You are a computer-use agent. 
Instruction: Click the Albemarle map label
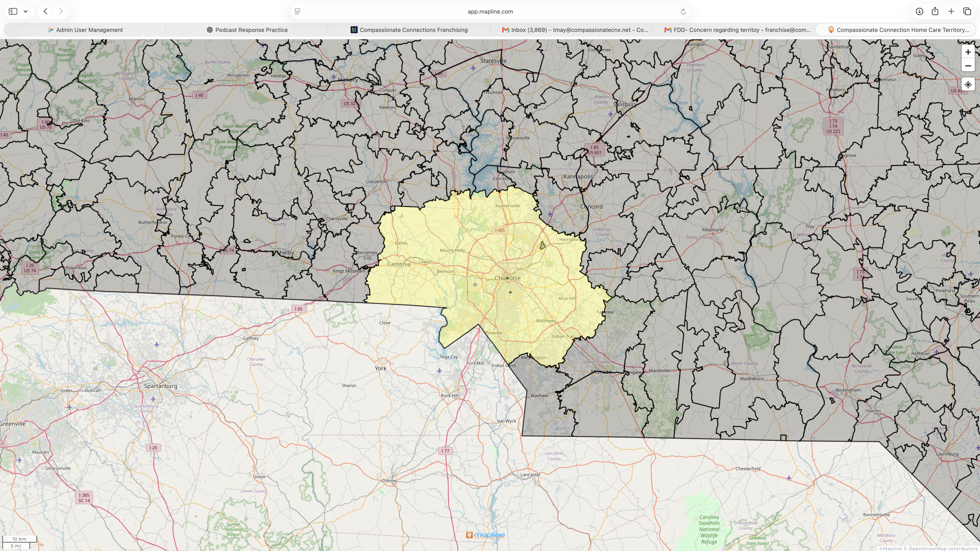pyautogui.click(x=712, y=230)
